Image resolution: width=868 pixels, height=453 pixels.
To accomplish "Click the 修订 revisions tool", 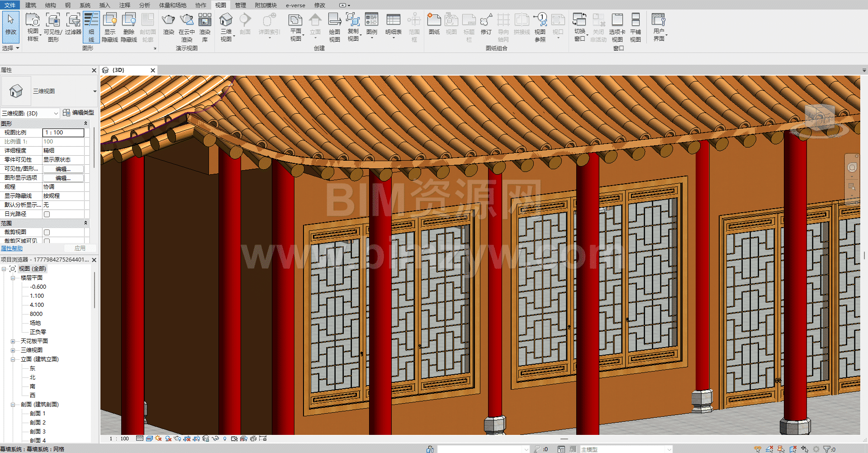I will 486,25.
